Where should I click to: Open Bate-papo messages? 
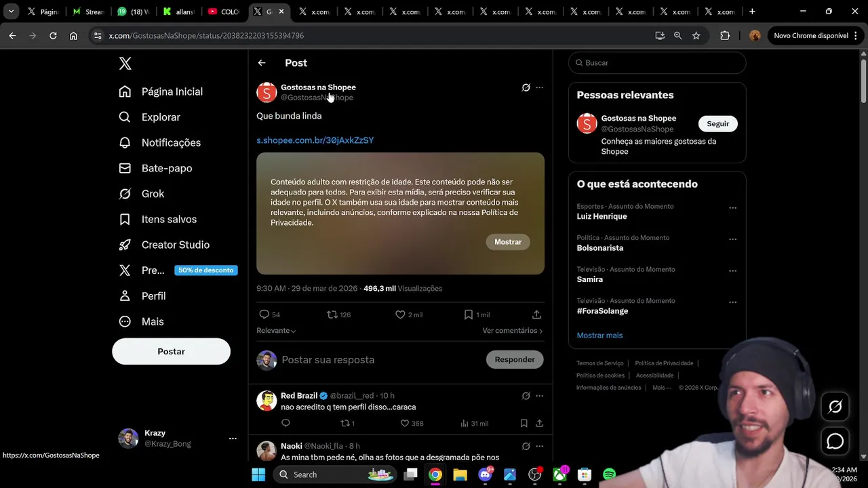(x=156, y=168)
